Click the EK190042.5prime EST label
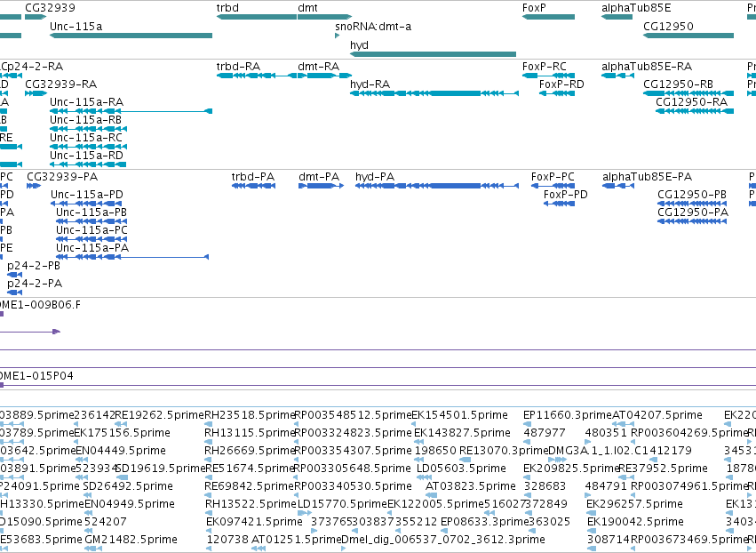Viewport: 756px width, 553px height. tap(635, 522)
